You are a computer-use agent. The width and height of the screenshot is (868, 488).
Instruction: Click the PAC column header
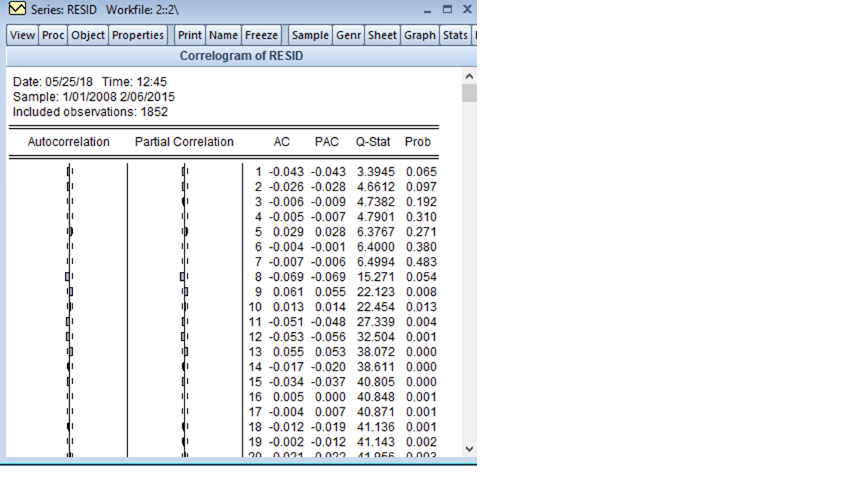(326, 142)
